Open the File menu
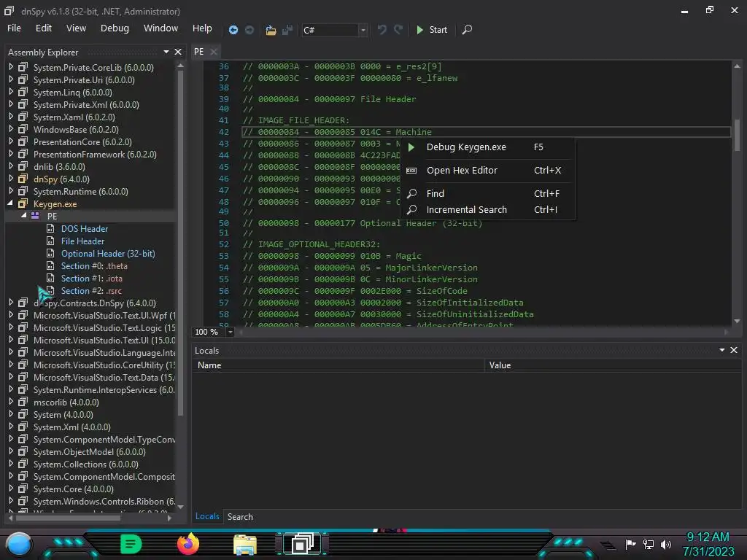Screen dimensions: 747x560 click(x=14, y=28)
